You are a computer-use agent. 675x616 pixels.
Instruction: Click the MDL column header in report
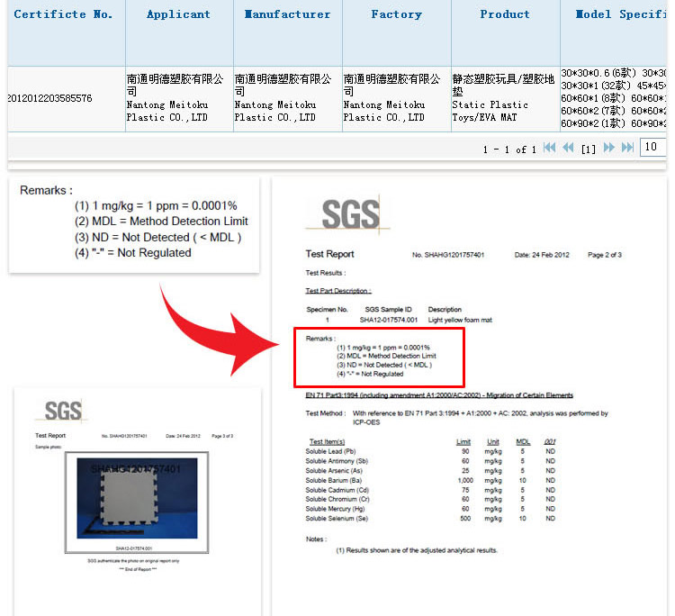pos(523,442)
